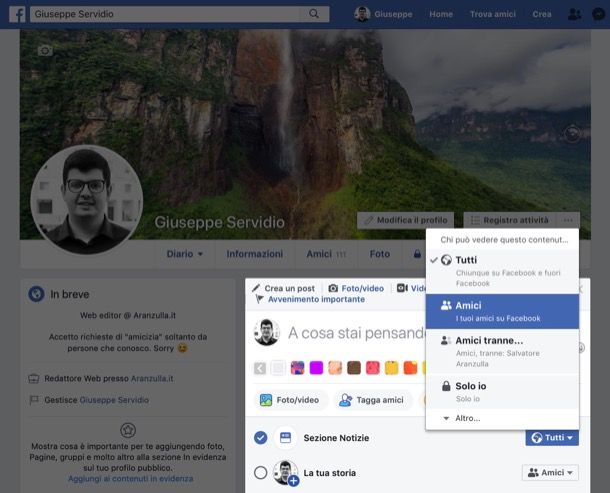Click Avvenimento importante link
The width and height of the screenshot is (610, 493).
[316, 299]
